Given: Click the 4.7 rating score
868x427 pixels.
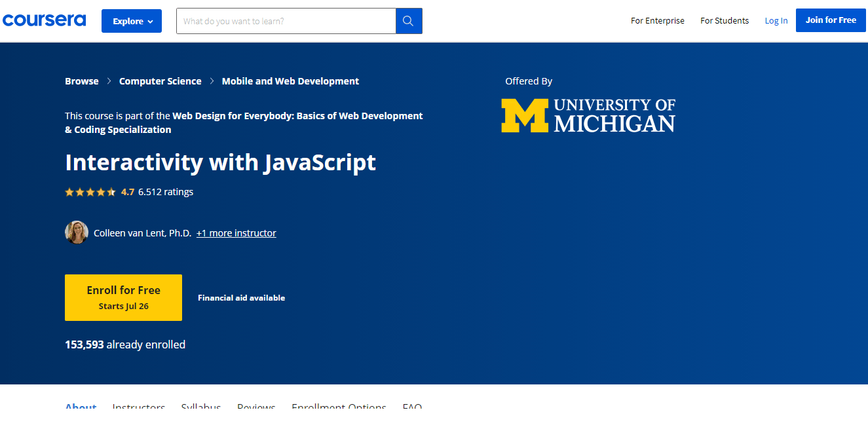Looking at the screenshot, I should (x=128, y=192).
